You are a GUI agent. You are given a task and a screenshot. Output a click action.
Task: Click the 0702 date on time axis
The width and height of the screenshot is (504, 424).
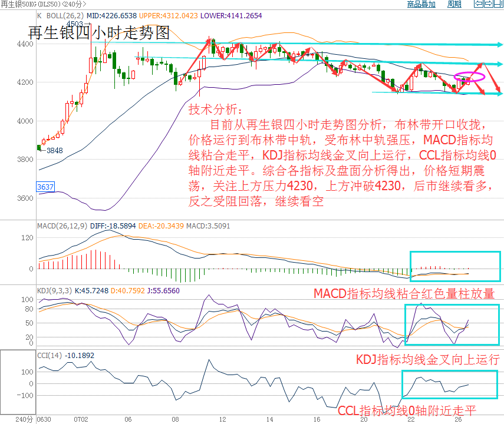[x=81, y=419]
